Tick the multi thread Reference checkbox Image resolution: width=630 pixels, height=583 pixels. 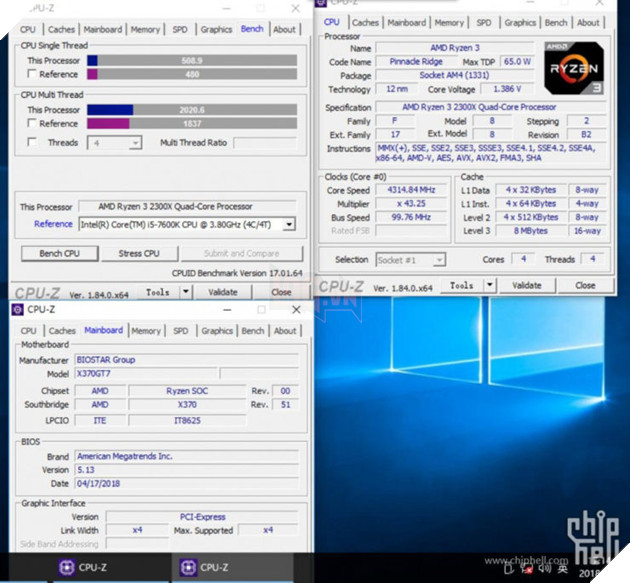click(x=32, y=123)
